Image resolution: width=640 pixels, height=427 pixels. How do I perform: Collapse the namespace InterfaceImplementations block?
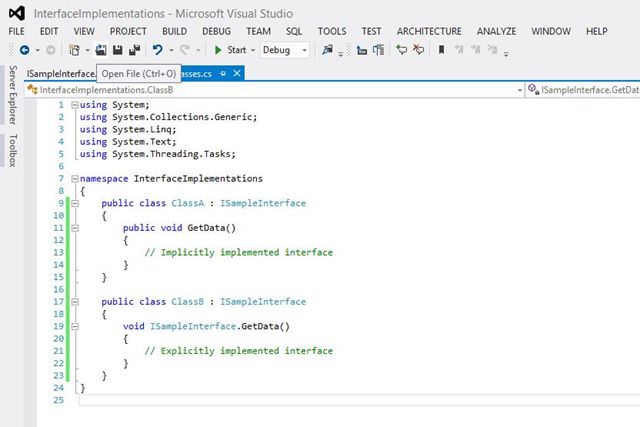coord(75,179)
